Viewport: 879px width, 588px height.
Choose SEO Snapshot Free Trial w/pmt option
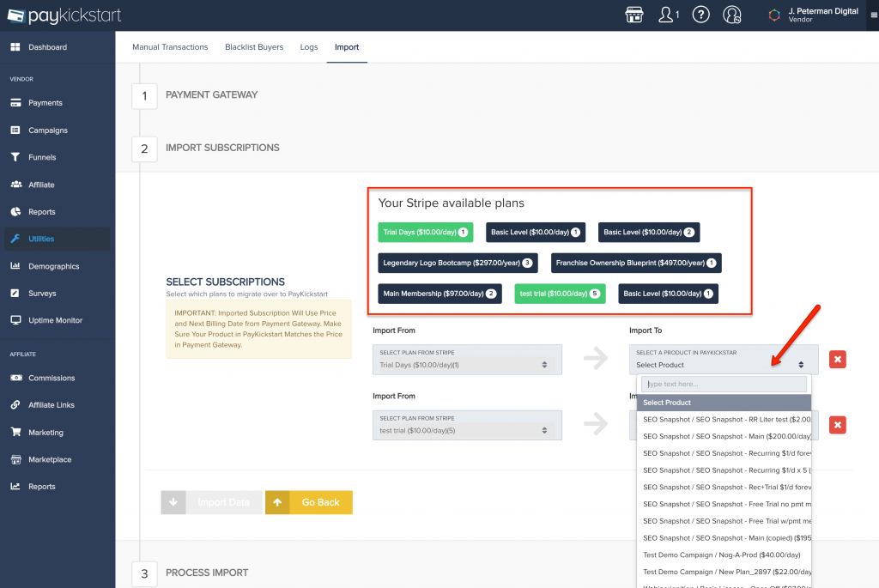(724, 521)
